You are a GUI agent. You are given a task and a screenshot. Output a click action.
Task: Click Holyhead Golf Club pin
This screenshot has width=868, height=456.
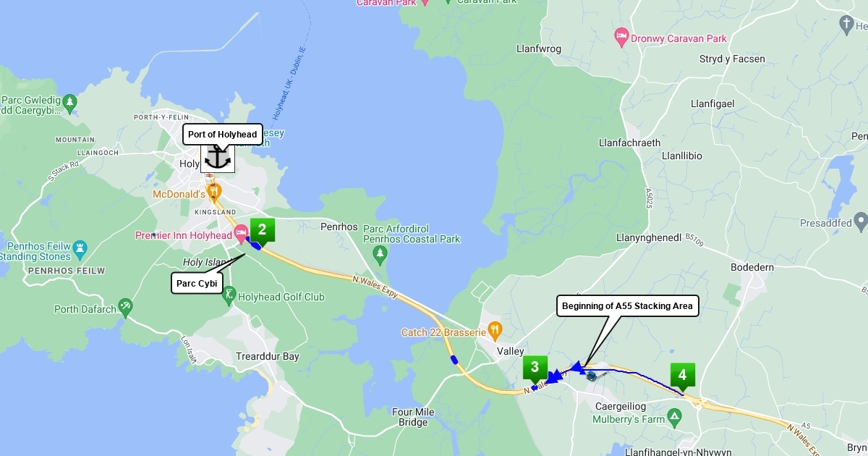tap(229, 295)
